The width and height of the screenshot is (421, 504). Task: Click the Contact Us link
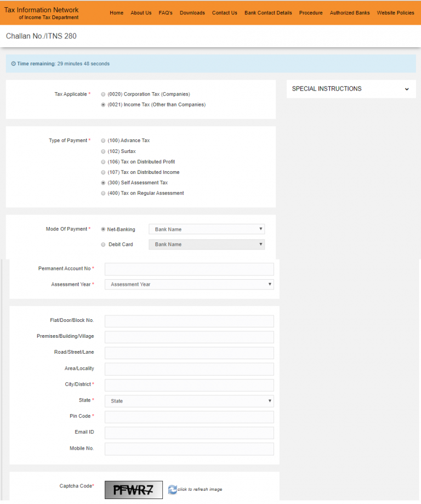point(224,13)
